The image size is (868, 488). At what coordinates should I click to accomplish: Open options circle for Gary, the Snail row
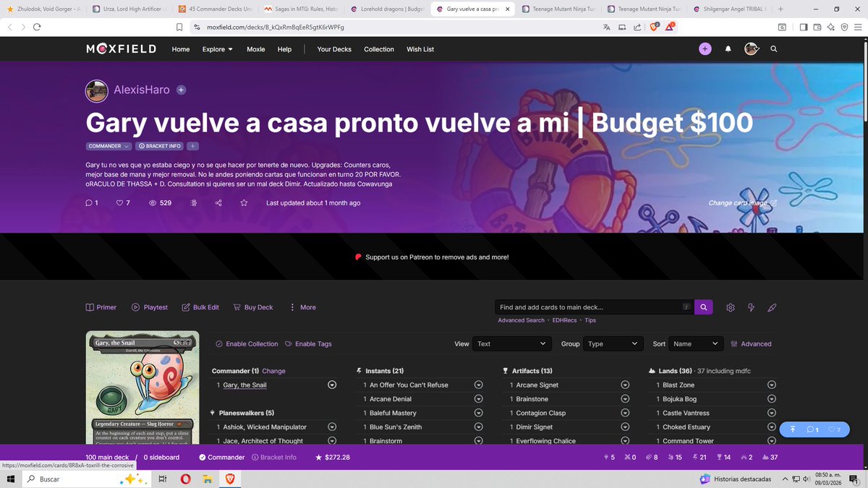tap(332, 385)
